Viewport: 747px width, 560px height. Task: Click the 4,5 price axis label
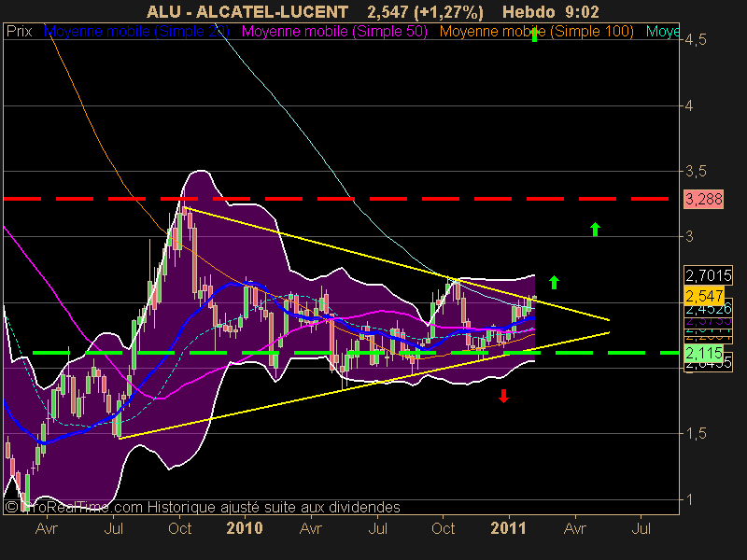point(696,40)
